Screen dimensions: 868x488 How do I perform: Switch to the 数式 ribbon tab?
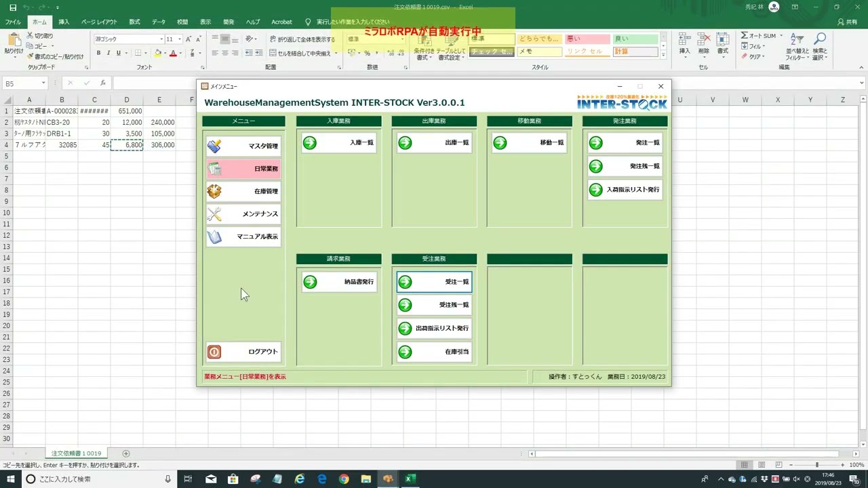tap(134, 22)
